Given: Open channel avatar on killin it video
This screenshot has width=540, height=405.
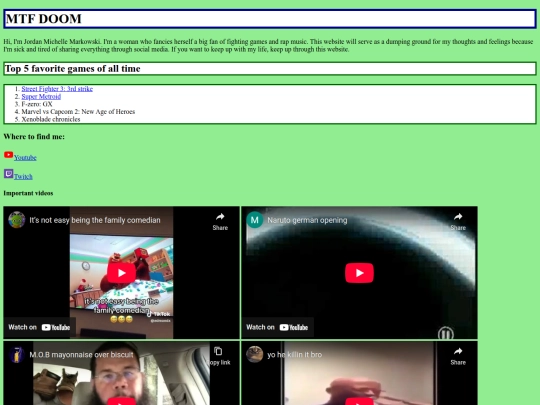Looking at the screenshot, I should click(x=255, y=355).
